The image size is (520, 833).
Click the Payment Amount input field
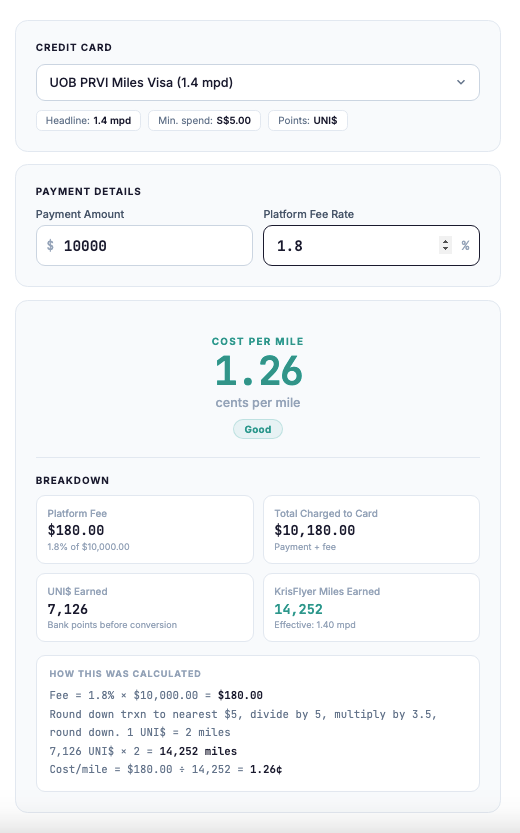(144, 245)
